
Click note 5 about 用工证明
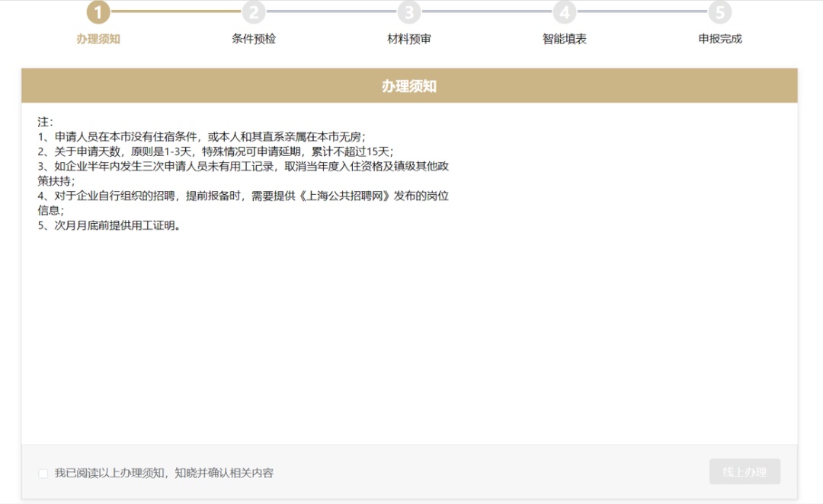pos(110,225)
